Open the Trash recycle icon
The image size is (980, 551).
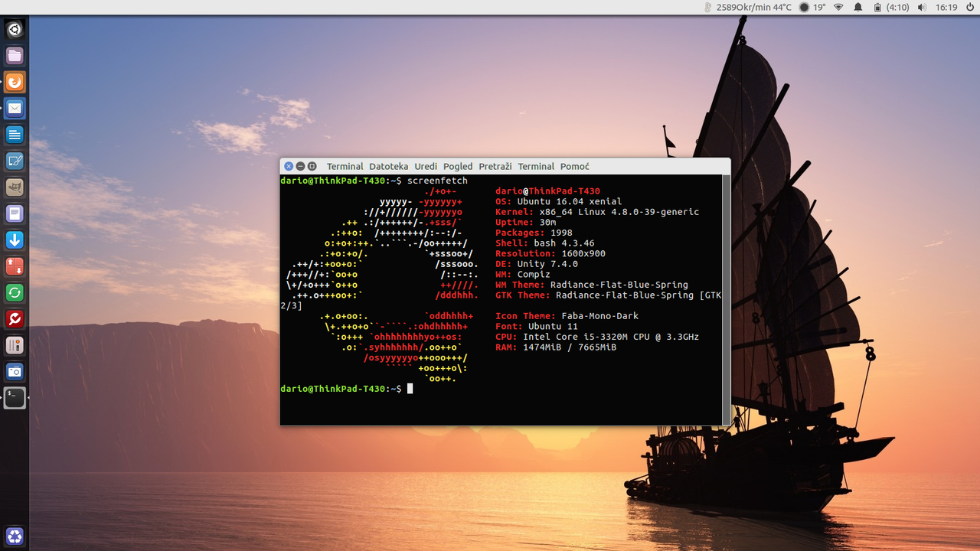15,536
